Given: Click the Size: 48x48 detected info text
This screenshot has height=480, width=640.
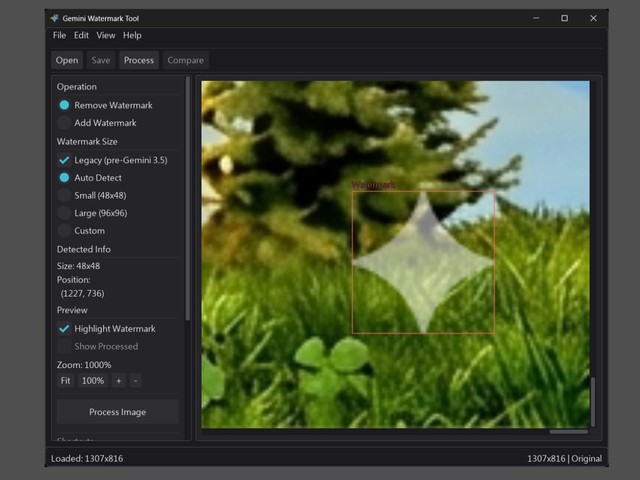Looking at the screenshot, I should pyautogui.click(x=78, y=266).
